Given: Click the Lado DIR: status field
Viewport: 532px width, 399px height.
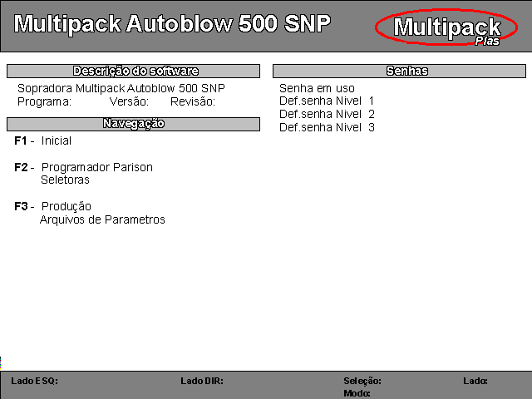Looking at the screenshot, I should coord(202,381).
